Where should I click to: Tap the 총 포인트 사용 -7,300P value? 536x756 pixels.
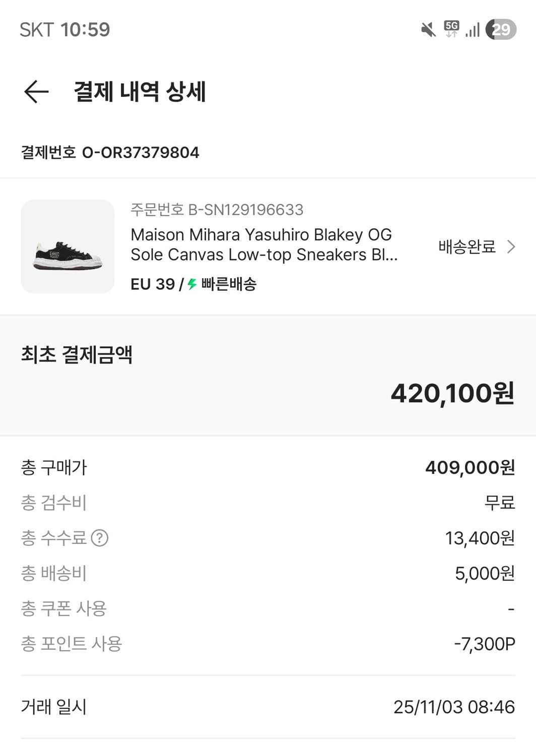tap(484, 644)
